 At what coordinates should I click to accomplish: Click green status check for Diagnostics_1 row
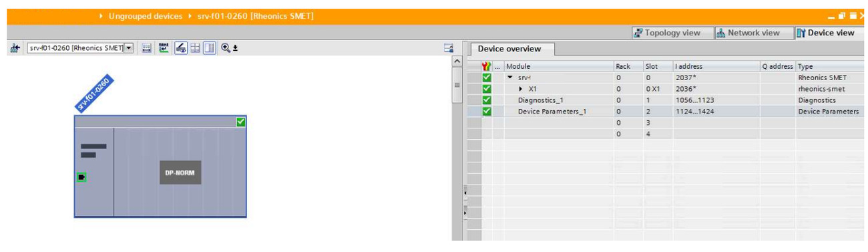487,100
